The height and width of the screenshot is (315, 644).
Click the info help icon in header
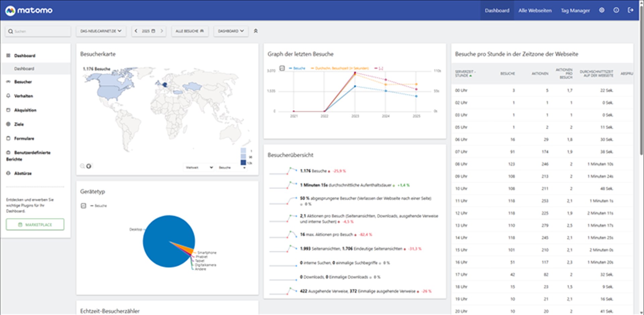pos(616,10)
